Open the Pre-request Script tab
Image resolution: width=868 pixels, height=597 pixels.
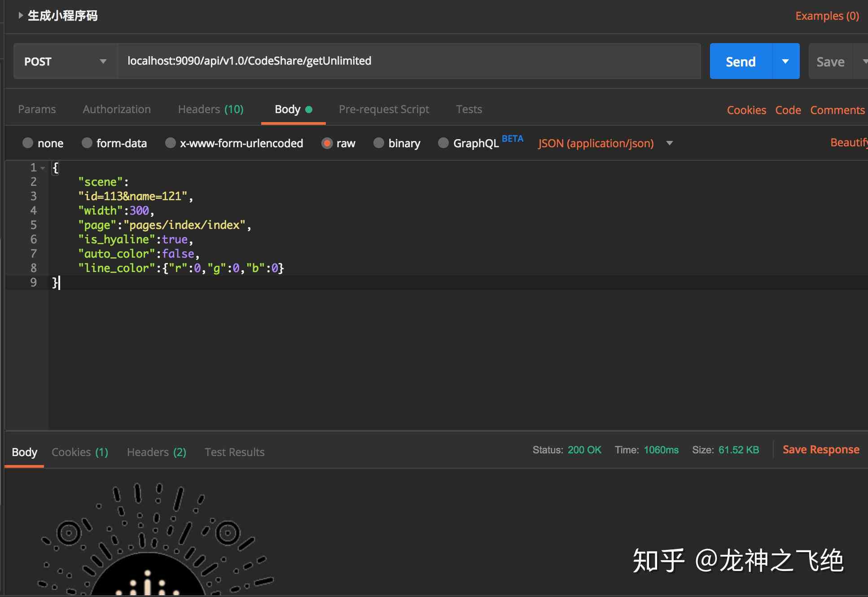pos(383,108)
